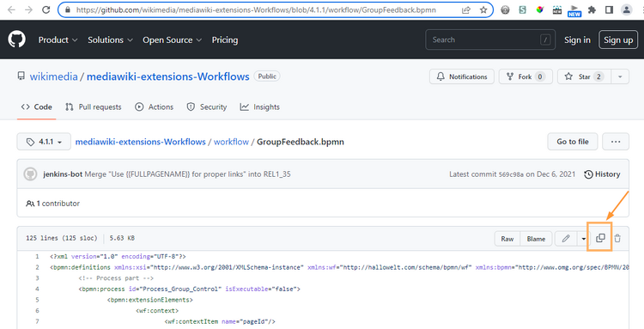Click the site lock icon in address bar
The width and height of the screenshot is (644, 329).
point(68,9)
